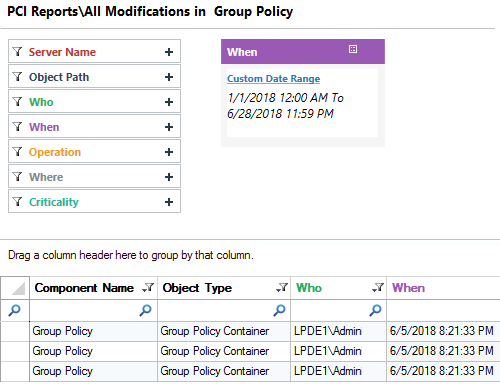Click the magnifier icon in Component Name search cell
This screenshot has width=500, height=392.
[x=145, y=310]
